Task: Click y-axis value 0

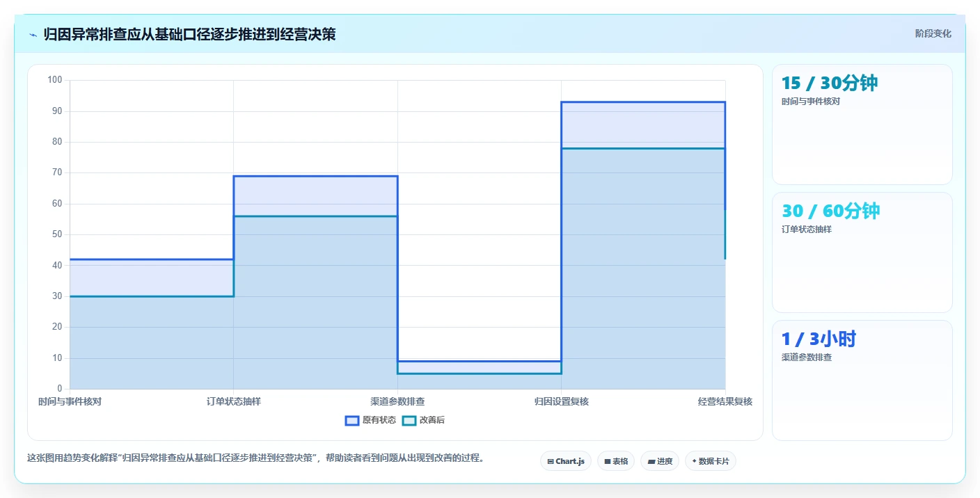Action: click(x=60, y=388)
